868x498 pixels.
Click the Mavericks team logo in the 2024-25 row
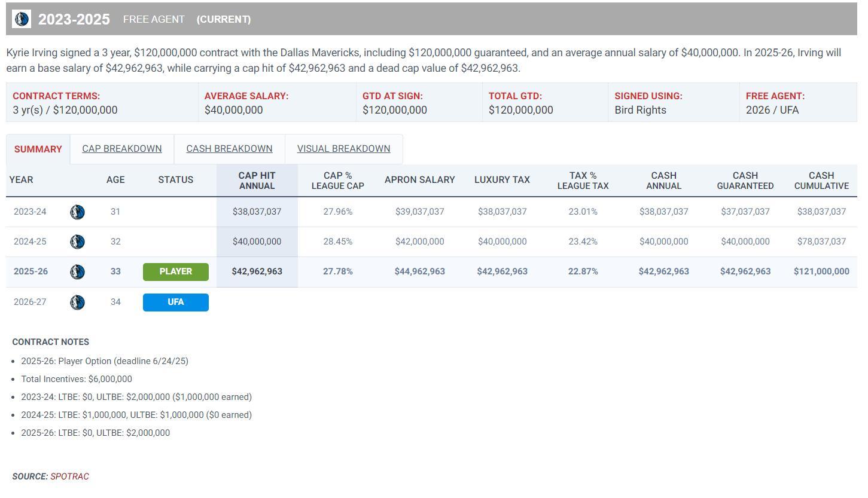77,242
